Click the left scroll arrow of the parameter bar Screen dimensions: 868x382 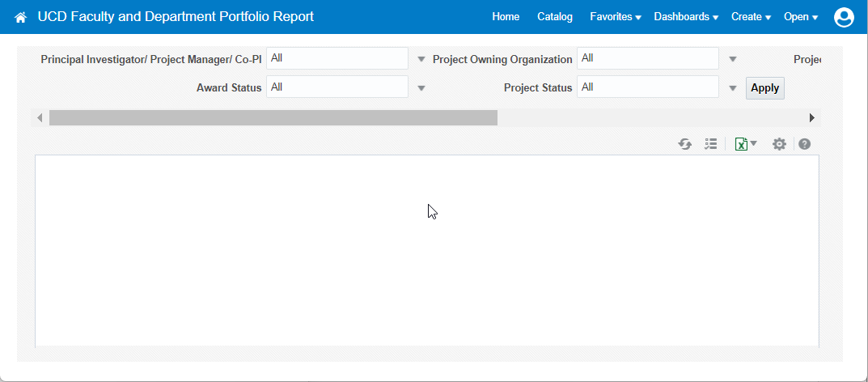(x=40, y=118)
